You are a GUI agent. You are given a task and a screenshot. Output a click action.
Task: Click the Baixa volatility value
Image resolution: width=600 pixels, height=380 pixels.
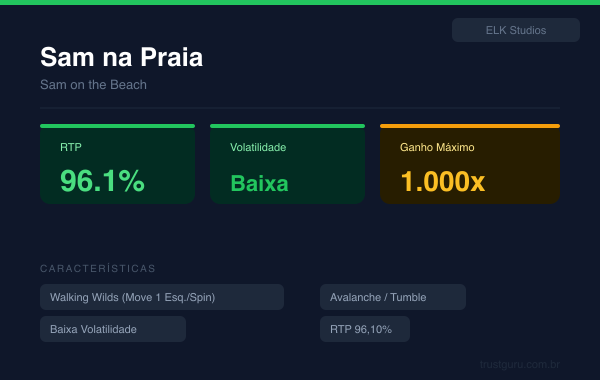point(259,183)
